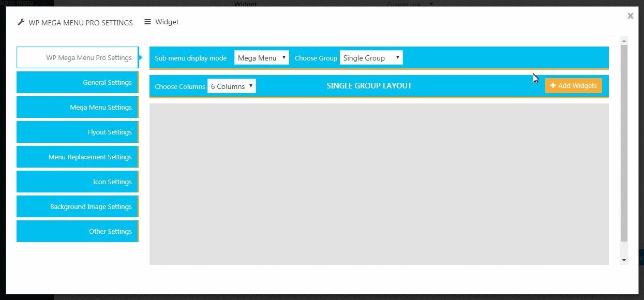
Task: Open the Choose Columns dropdown
Action: pos(232,86)
